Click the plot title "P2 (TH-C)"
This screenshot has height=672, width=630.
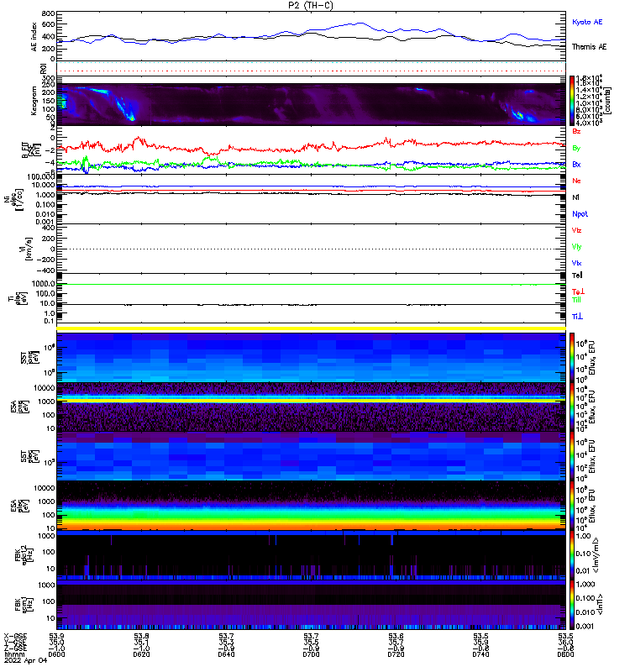[311, 5]
